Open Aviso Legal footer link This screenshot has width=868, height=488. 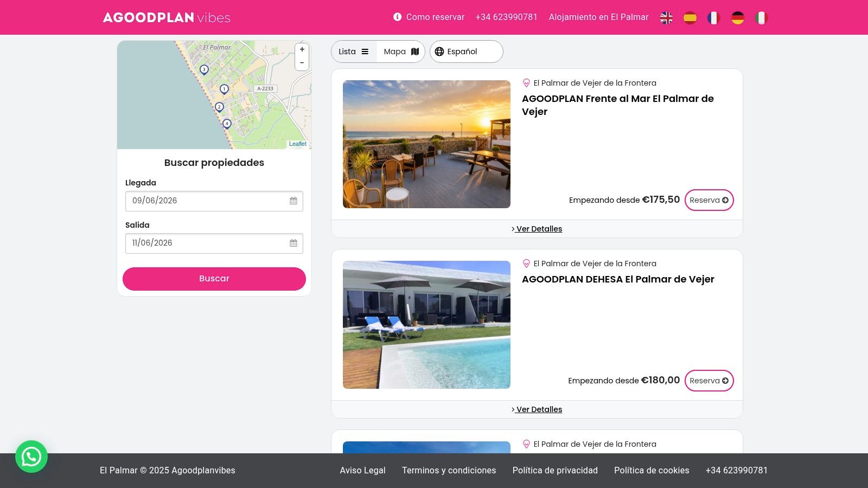pos(363,471)
